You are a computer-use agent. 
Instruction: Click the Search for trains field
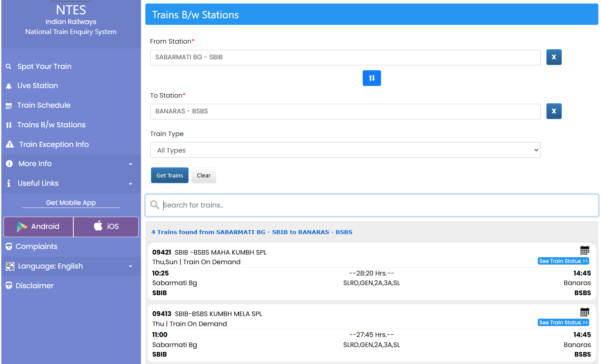pyautogui.click(x=372, y=205)
